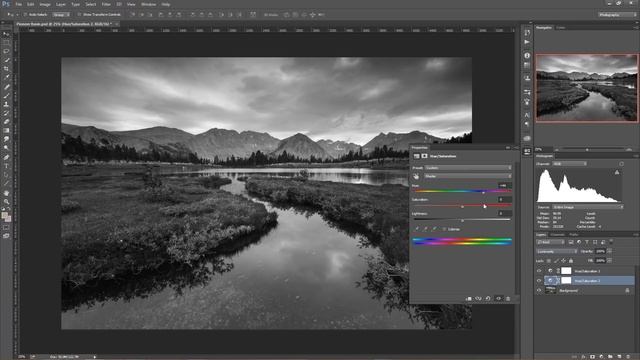Open the Window menu
Image resolution: width=640 pixels, height=360 pixels.
coord(148,4)
